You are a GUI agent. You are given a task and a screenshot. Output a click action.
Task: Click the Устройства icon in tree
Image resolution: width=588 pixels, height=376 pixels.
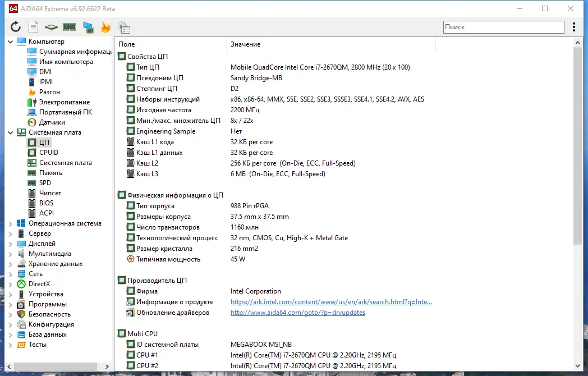21,294
